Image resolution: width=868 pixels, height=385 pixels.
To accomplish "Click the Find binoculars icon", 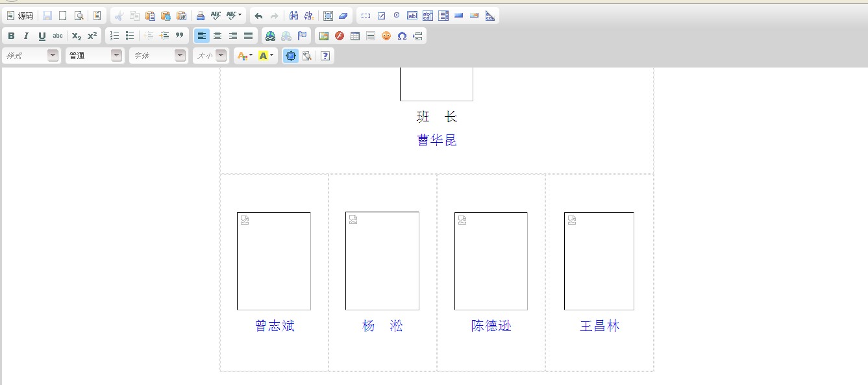I will click(293, 16).
